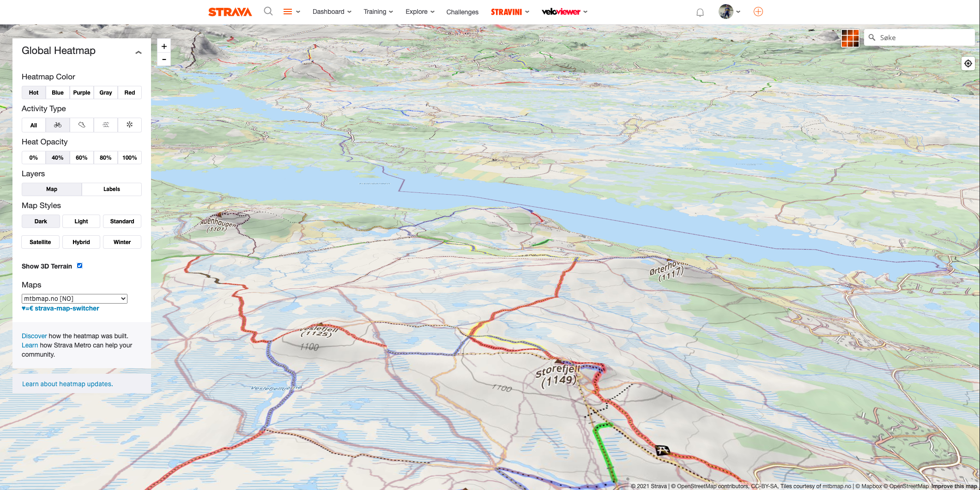This screenshot has height=490, width=980.
Task: Open the Mapbox attribution link
Action: click(868, 486)
